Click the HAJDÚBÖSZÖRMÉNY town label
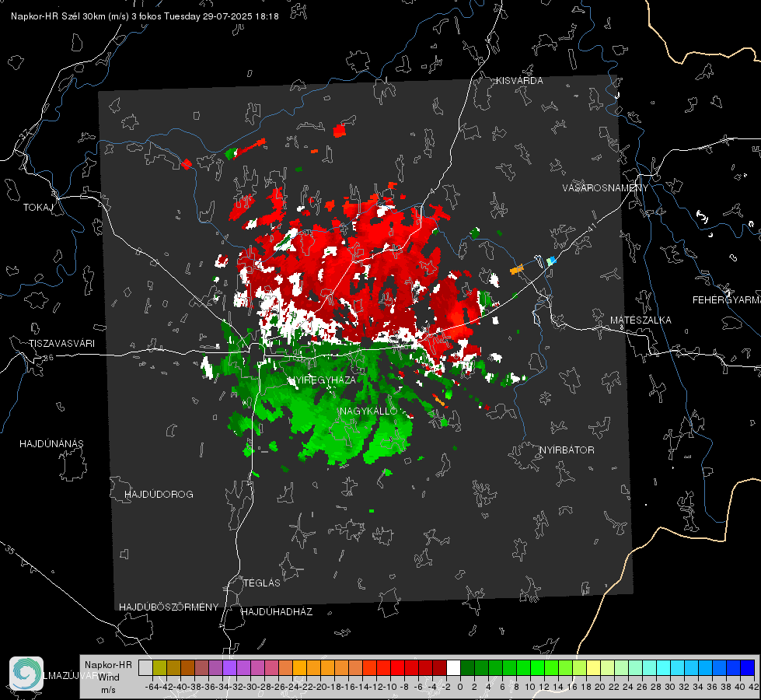The width and height of the screenshot is (761, 700). click(x=169, y=607)
